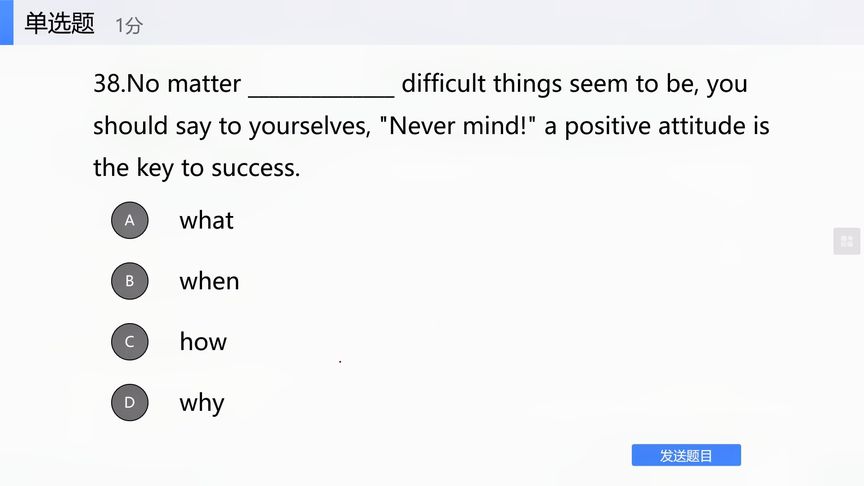Pick option D circle for 'why'
Image resolution: width=864 pixels, height=486 pixels.
click(129, 402)
